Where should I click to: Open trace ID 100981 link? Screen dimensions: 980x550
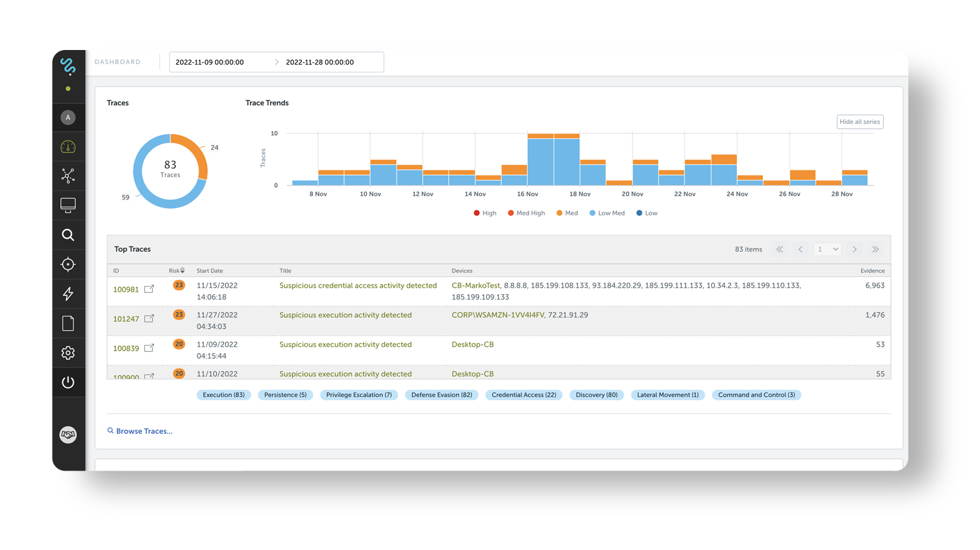[126, 290]
